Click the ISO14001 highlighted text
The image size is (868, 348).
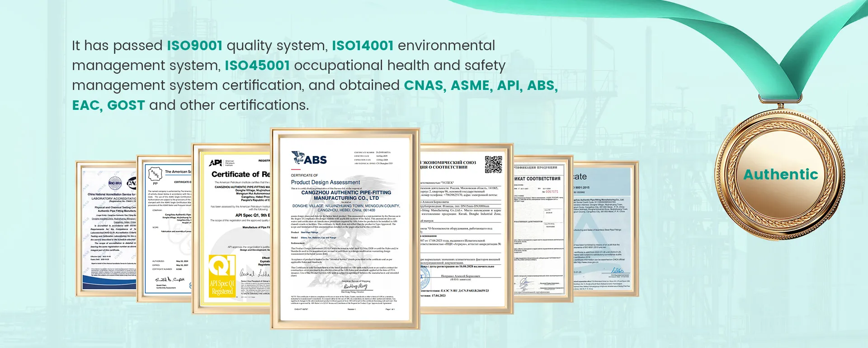coord(363,46)
